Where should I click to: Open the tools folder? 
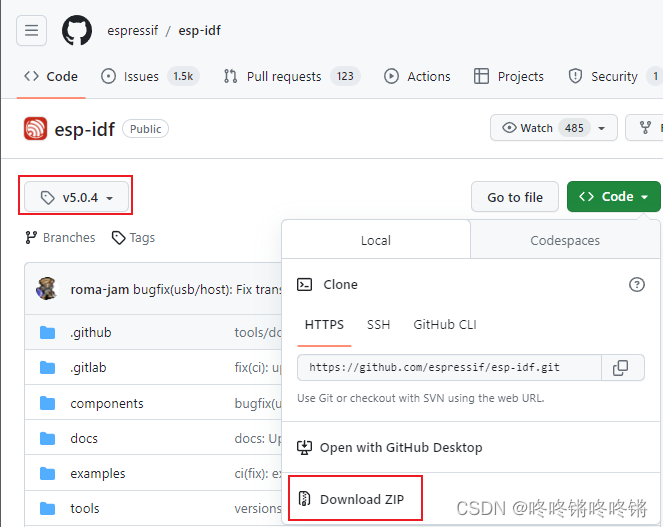tap(85, 508)
